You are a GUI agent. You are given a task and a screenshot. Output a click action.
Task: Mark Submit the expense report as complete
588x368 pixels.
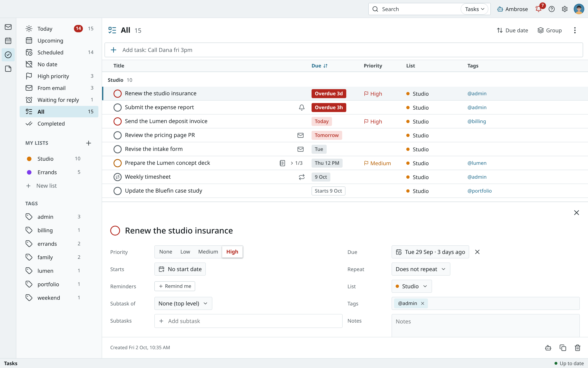pos(117,107)
